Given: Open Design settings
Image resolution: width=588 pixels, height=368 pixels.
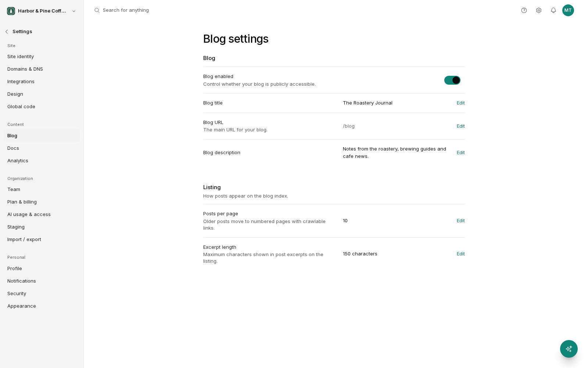Looking at the screenshot, I should pos(42,94).
